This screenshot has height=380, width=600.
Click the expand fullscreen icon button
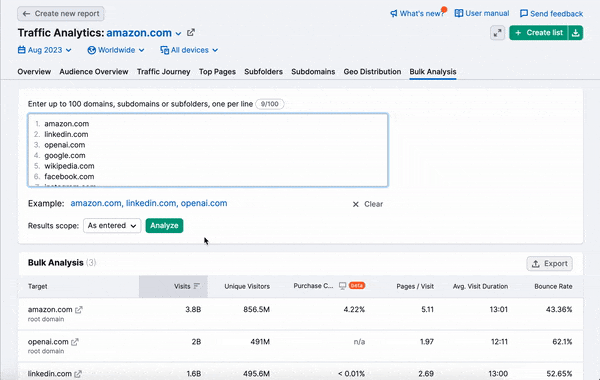point(497,33)
